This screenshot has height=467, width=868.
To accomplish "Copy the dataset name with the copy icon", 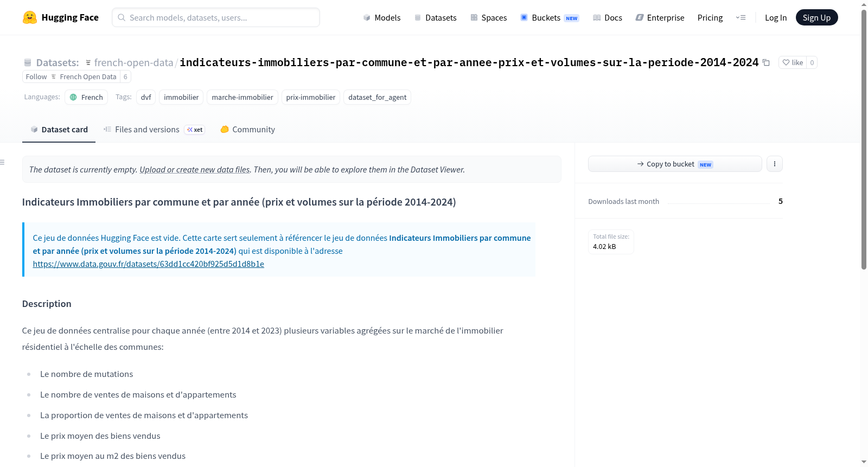I will pyautogui.click(x=766, y=62).
